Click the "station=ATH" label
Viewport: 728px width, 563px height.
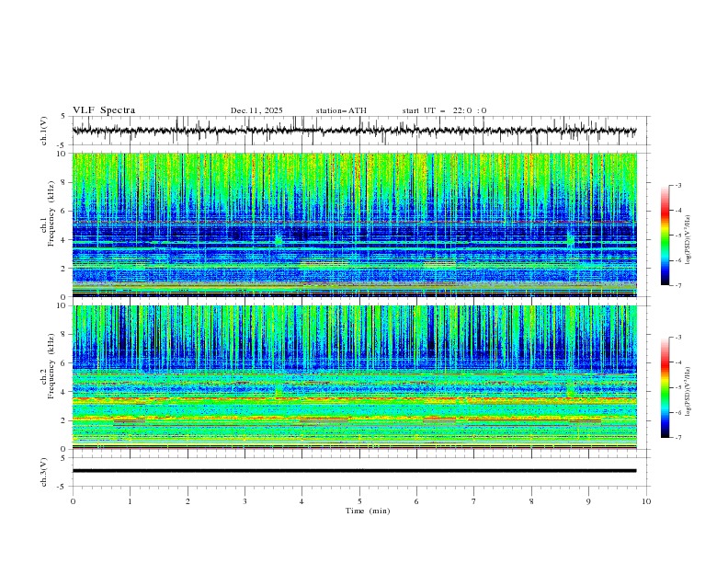[341, 110]
